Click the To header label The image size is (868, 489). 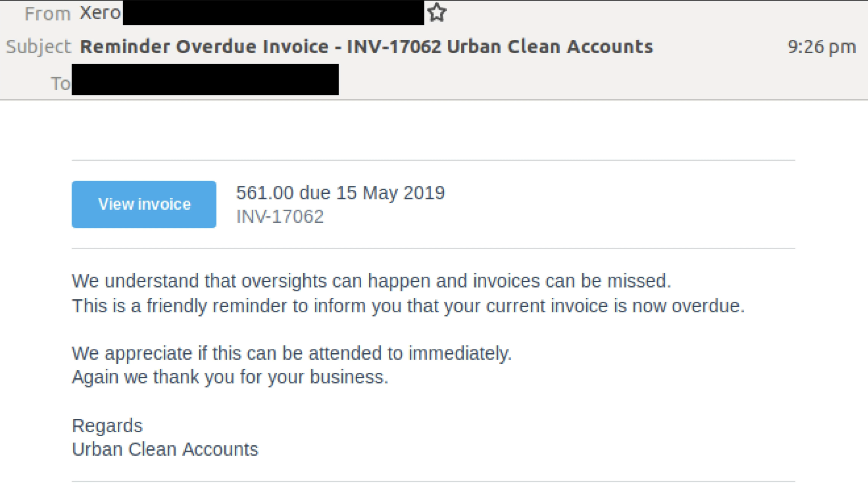point(60,83)
